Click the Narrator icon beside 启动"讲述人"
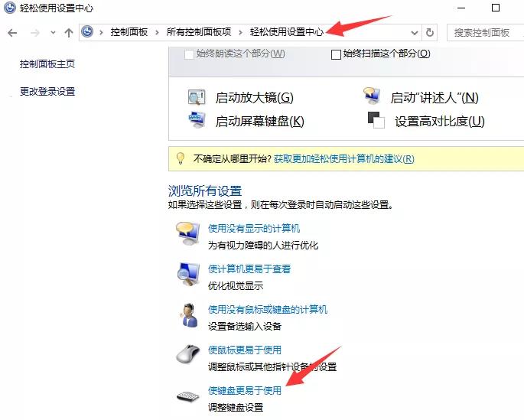The width and height of the screenshot is (524, 420). [x=372, y=97]
